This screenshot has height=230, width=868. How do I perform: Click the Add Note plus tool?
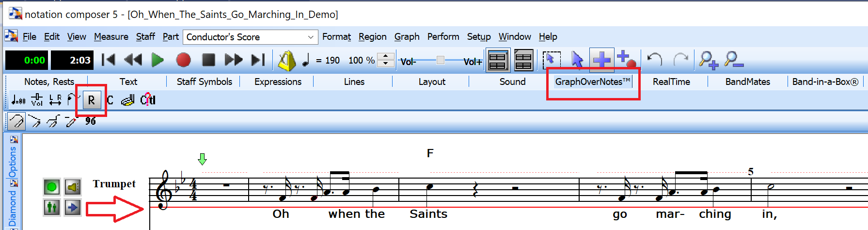coord(601,60)
